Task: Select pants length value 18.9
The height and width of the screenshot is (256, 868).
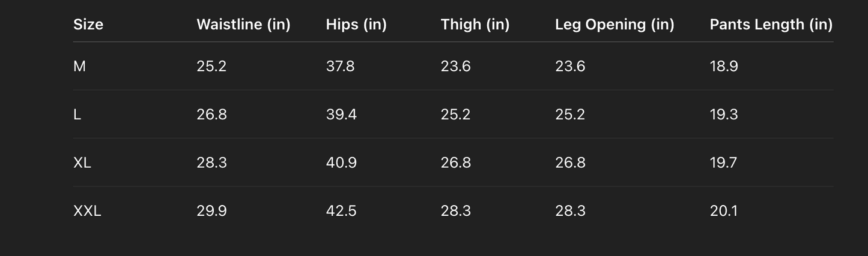Action: [724, 66]
